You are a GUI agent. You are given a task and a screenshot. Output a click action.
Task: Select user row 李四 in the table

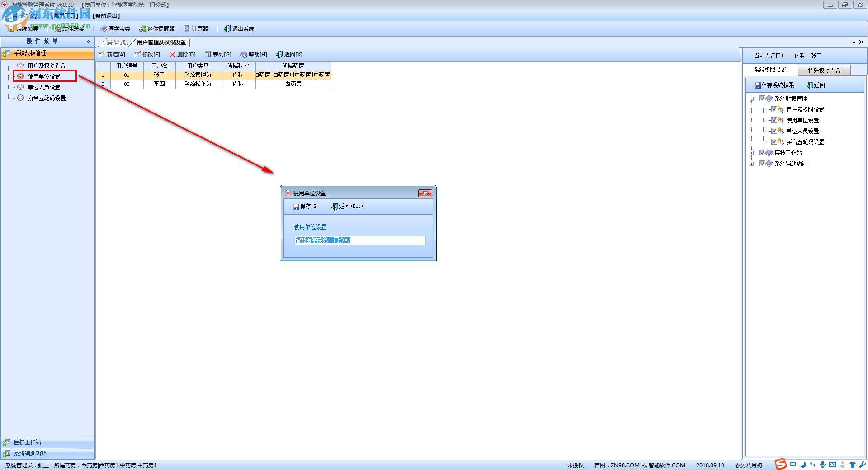tap(213, 84)
